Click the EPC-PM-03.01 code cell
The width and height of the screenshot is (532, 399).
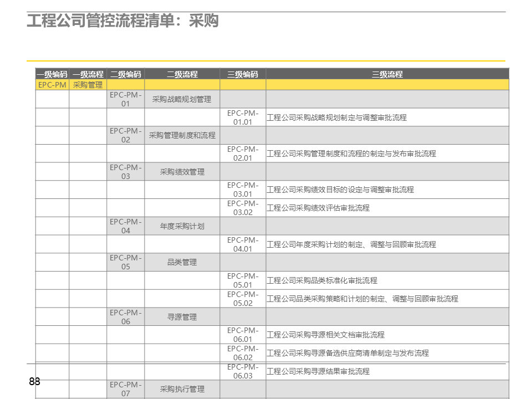[x=243, y=190]
